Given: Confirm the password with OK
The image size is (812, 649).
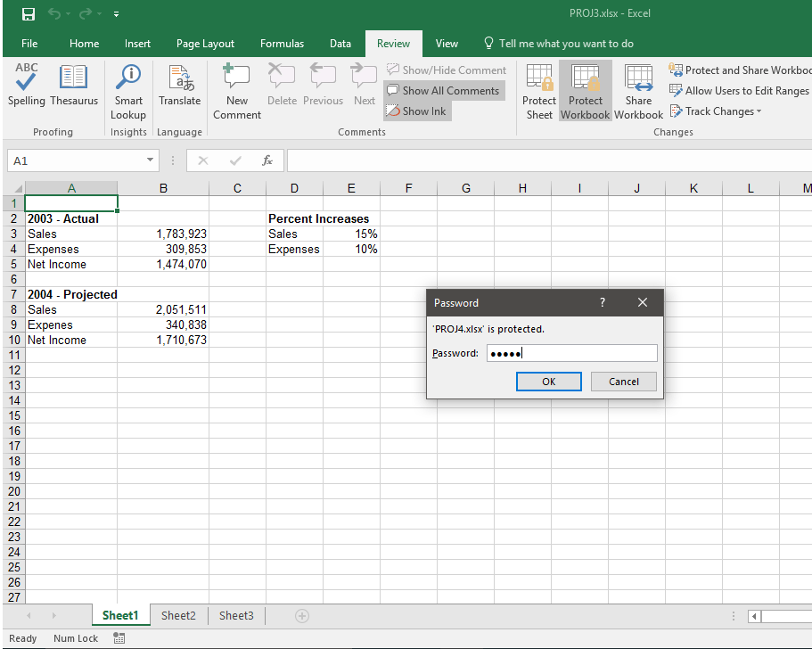Looking at the screenshot, I should click(x=548, y=381).
